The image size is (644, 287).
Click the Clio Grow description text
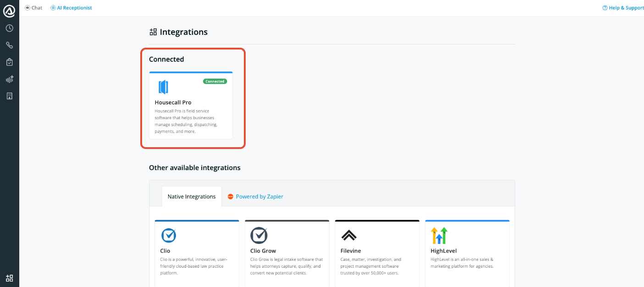click(x=286, y=266)
